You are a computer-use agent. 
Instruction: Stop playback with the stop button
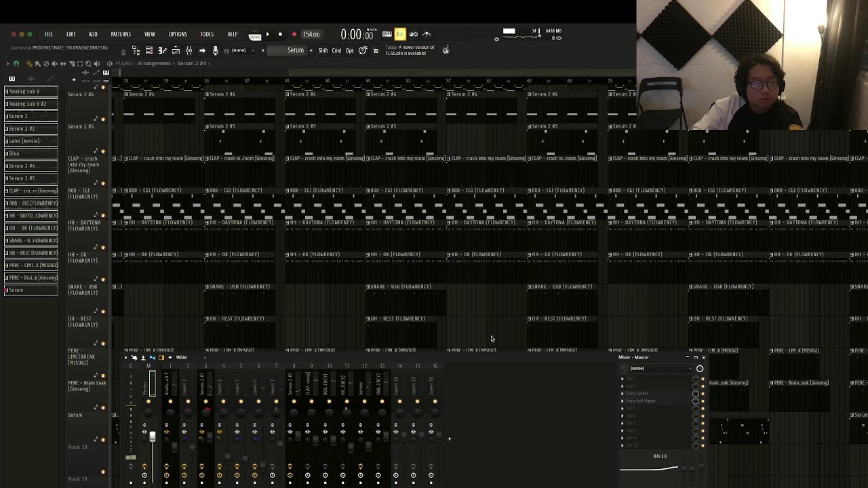coord(280,34)
